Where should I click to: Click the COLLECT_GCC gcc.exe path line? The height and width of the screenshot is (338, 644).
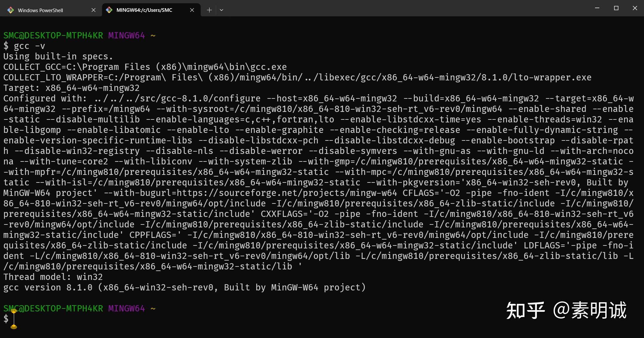point(145,67)
